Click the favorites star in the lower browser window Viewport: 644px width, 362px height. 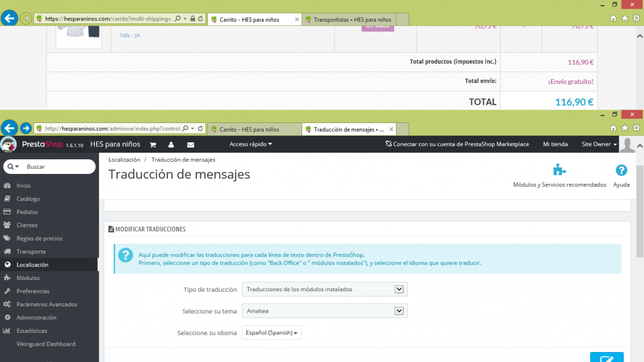(x=625, y=128)
